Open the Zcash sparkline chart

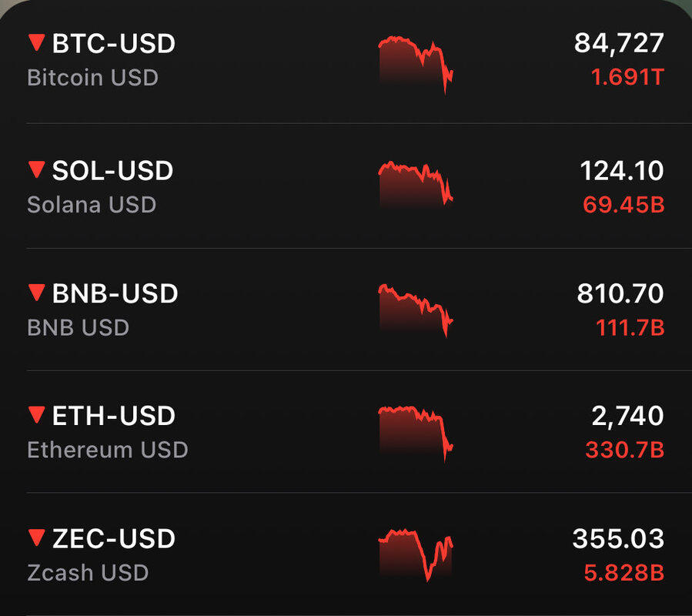416,554
